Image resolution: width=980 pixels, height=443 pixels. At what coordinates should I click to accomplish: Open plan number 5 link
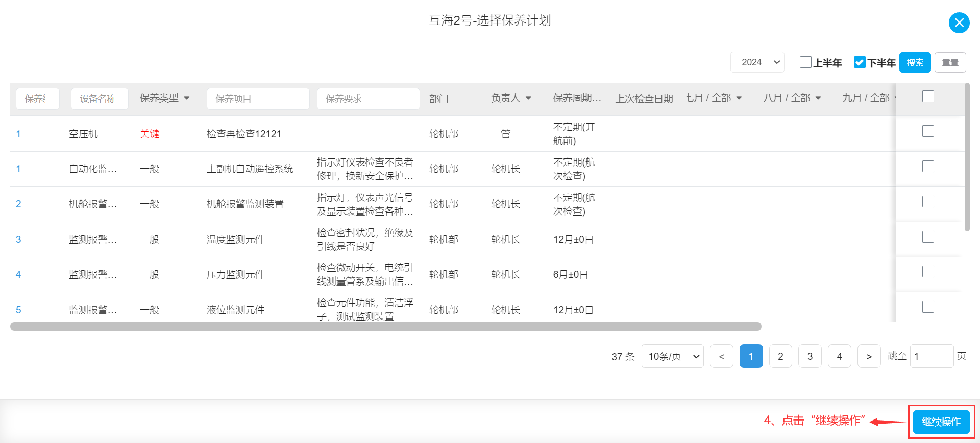click(18, 310)
